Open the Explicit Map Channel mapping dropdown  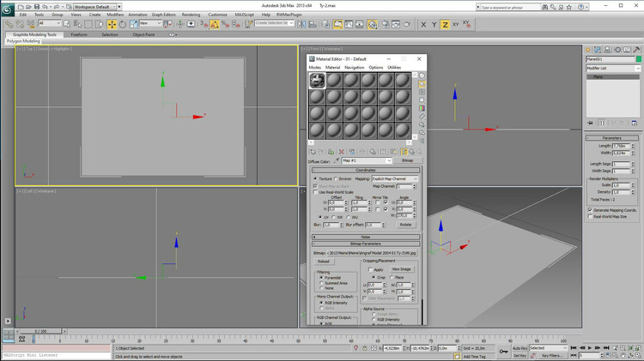395,179
